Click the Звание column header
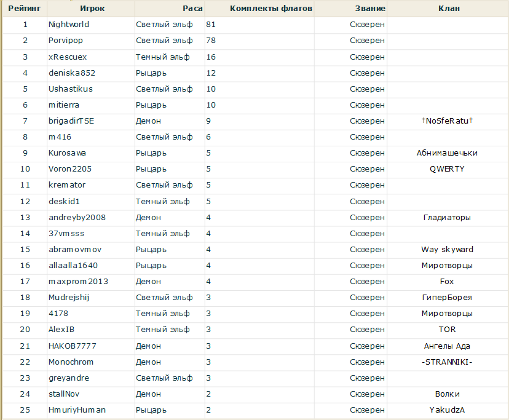Screen dimensions: 509x420 tap(370, 9)
